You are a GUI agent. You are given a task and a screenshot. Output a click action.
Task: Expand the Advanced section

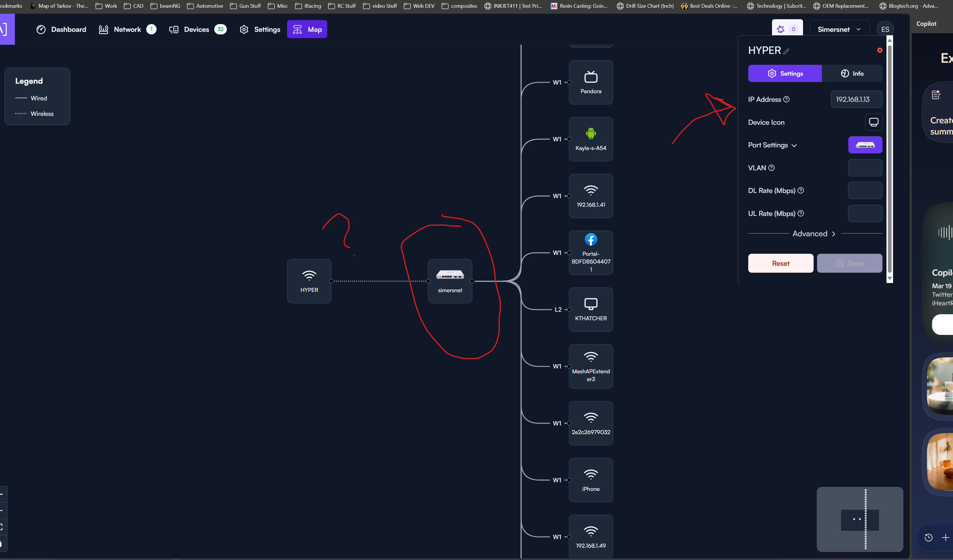814,234
